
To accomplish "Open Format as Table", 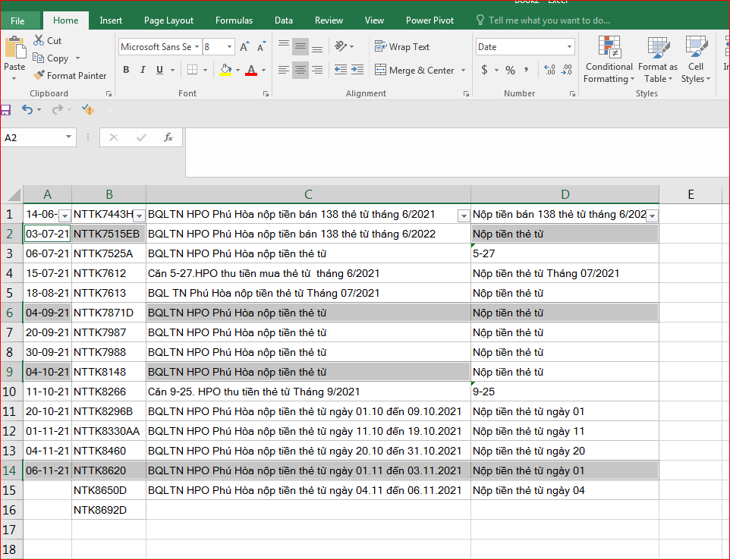I will coord(658,60).
